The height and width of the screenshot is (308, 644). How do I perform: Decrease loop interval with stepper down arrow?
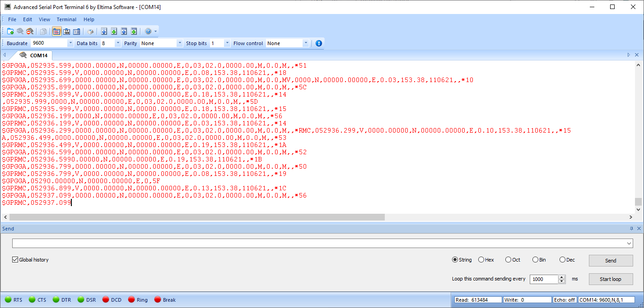[x=562, y=281]
